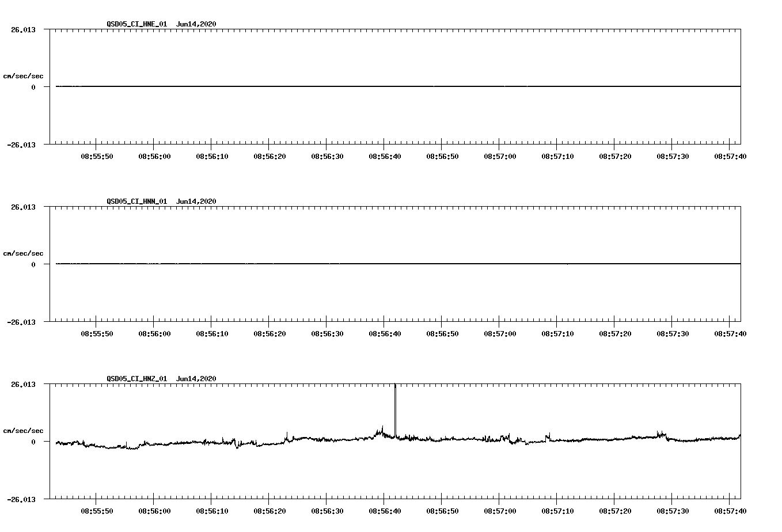
Task: Click the 08:56:20 time label under HNE plot
Action: click(269, 157)
